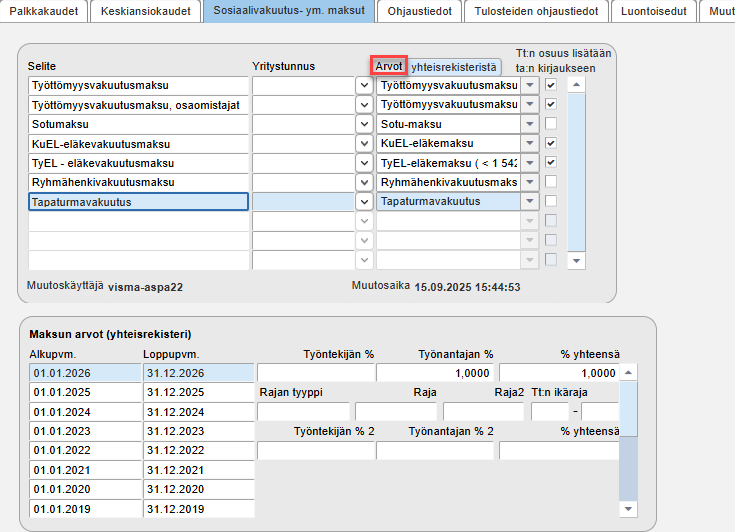Click the Raja2 input field
735x532 pixels.
(483, 412)
